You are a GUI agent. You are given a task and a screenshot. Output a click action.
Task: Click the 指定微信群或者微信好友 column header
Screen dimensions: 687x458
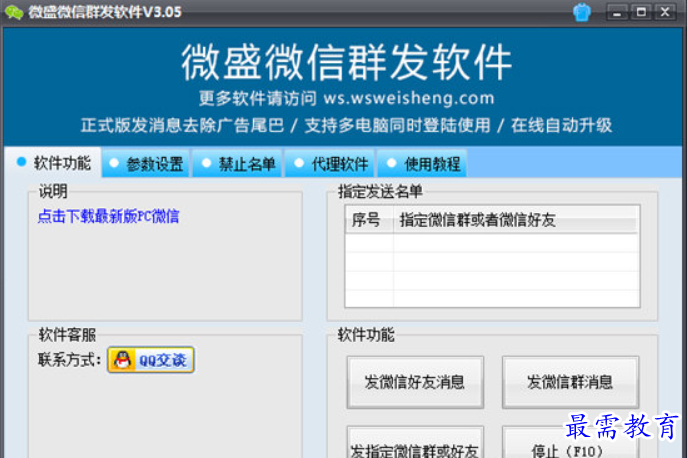pos(516,220)
